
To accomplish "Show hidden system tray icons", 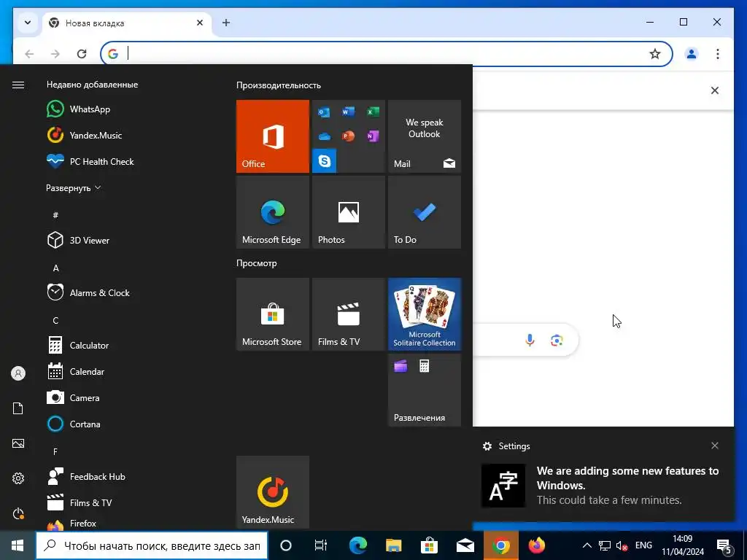I will [x=587, y=545].
